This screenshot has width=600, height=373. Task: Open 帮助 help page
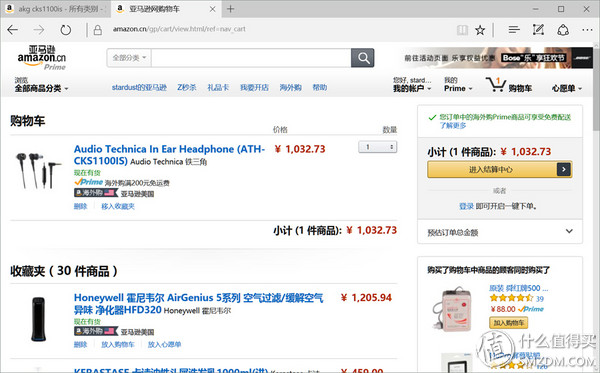(320, 88)
